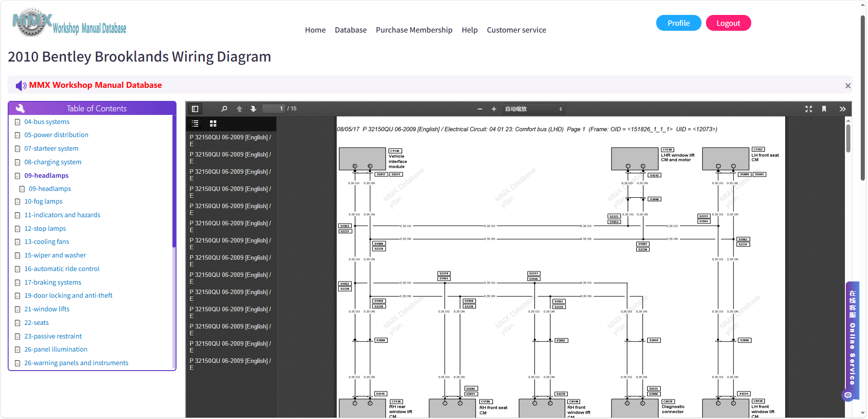Collapse the bold 09-headlamps parent entry
The height and width of the screenshot is (419, 868).
point(47,176)
